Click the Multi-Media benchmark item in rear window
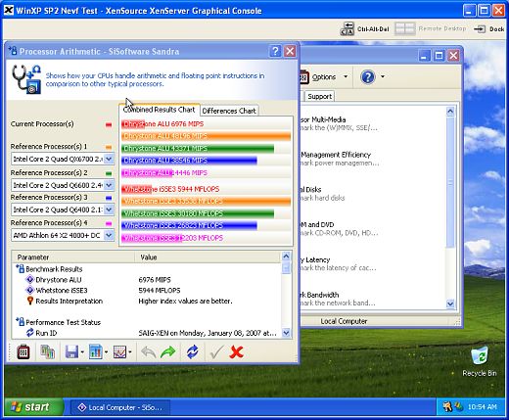509x420 pixels. [339, 123]
